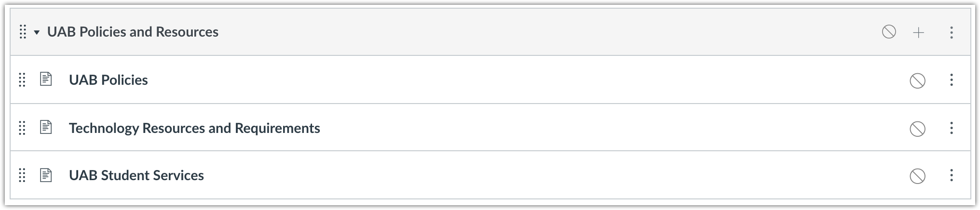980x210 pixels.
Task: Open options menu for UAB Policies and Resources module
Action: tap(951, 32)
